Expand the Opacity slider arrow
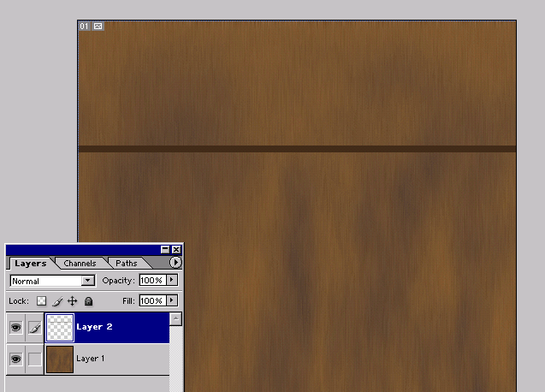 click(x=172, y=280)
